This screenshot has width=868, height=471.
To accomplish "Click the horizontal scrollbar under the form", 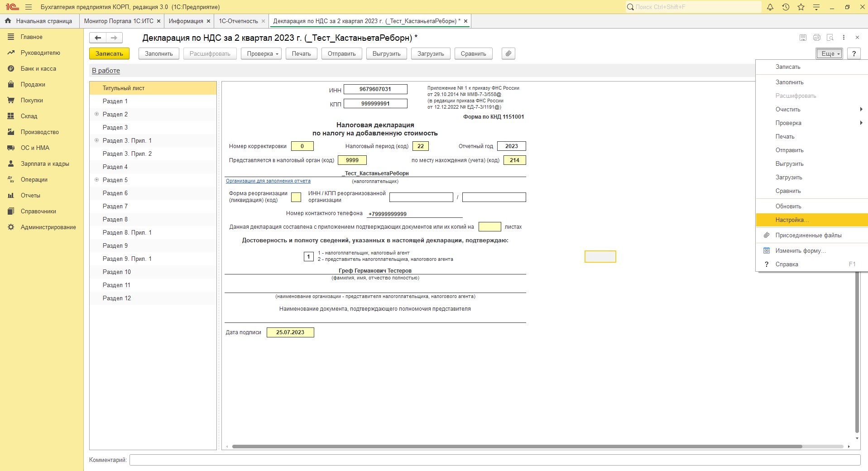I will pos(517,447).
